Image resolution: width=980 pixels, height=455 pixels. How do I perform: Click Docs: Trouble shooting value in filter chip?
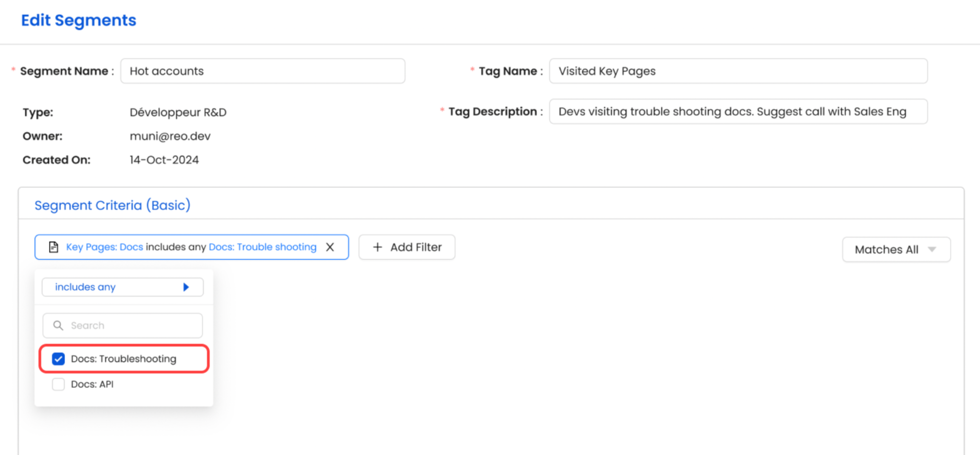pyautogui.click(x=262, y=247)
